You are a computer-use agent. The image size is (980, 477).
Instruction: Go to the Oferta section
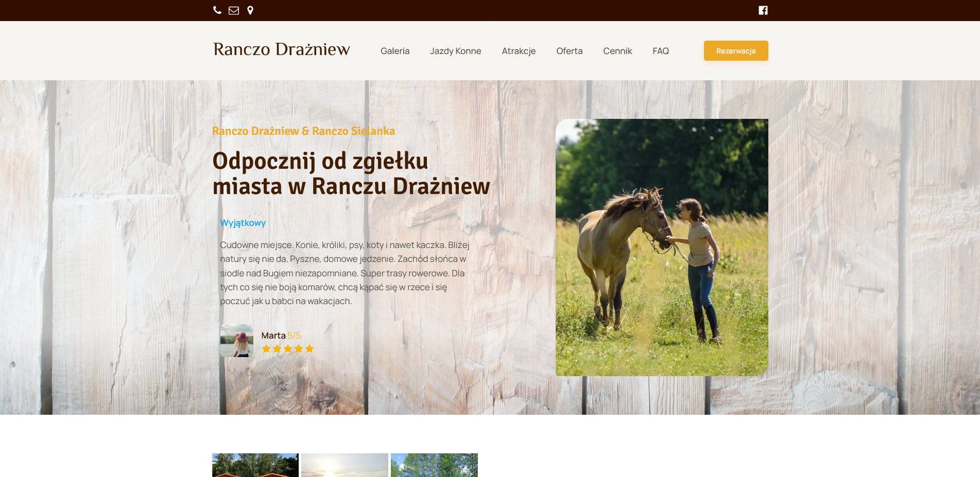tap(569, 51)
